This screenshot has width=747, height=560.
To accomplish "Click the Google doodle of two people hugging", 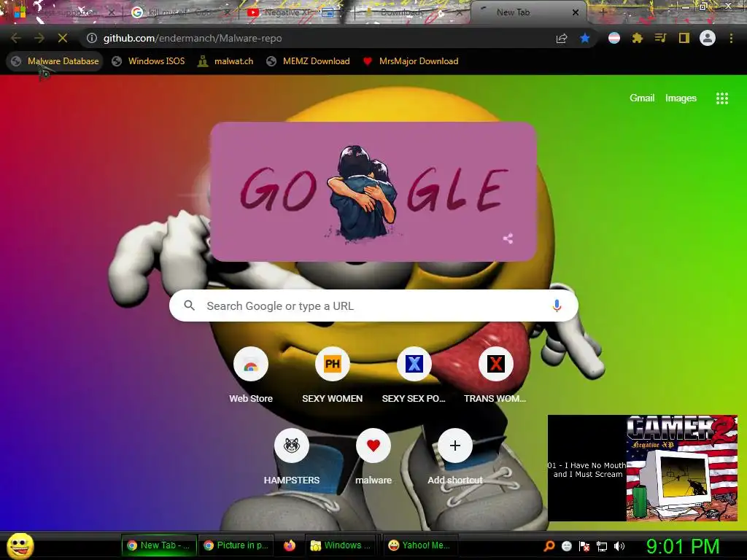I will click(x=373, y=192).
